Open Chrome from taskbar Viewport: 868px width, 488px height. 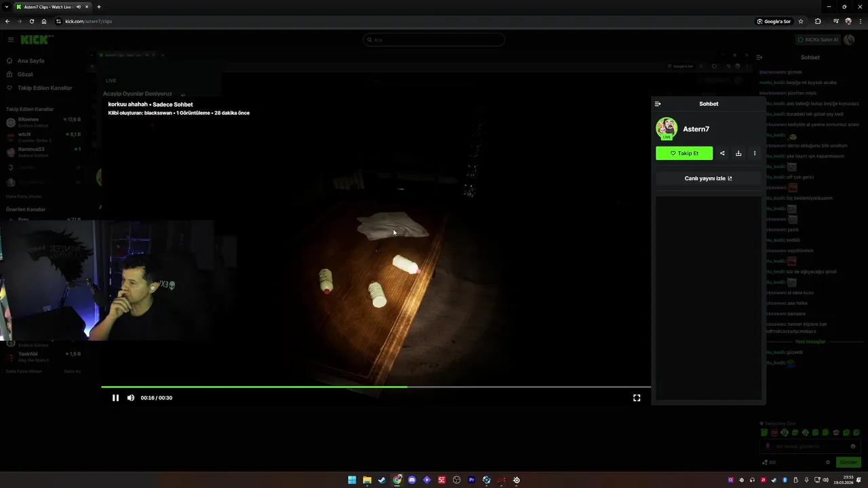tap(397, 480)
